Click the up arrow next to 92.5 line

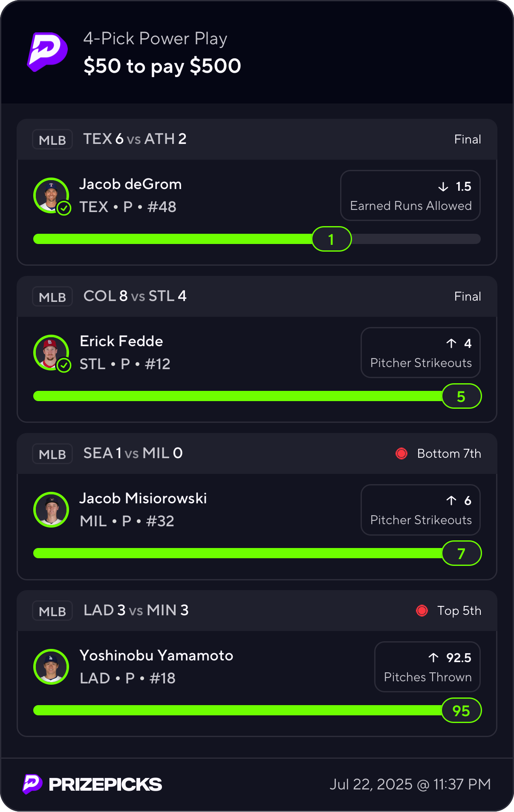click(x=433, y=658)
